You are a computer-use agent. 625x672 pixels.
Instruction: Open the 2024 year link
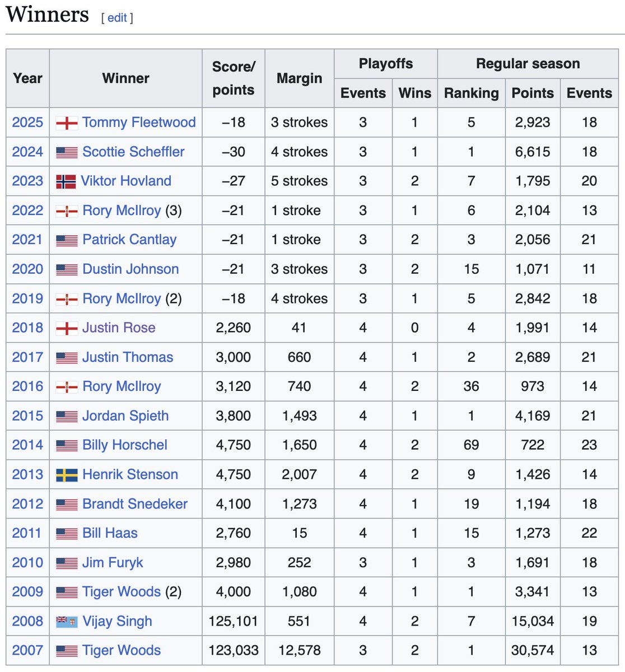click(27, 152)
